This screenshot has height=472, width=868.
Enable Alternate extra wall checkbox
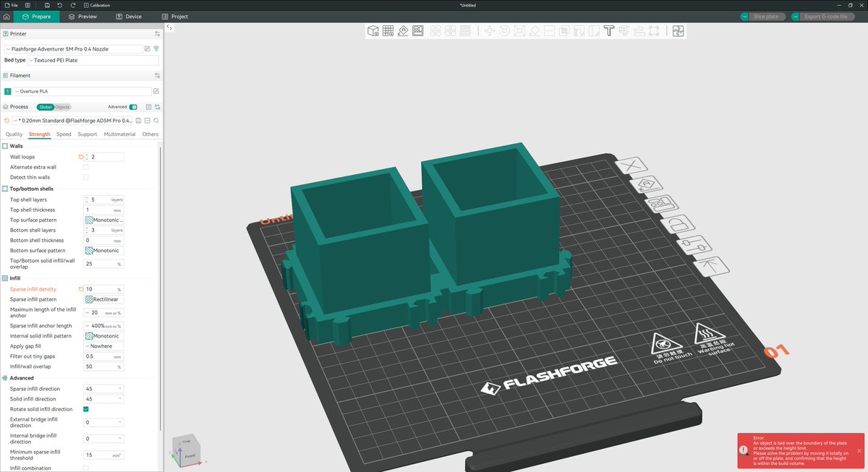point(86,167)
